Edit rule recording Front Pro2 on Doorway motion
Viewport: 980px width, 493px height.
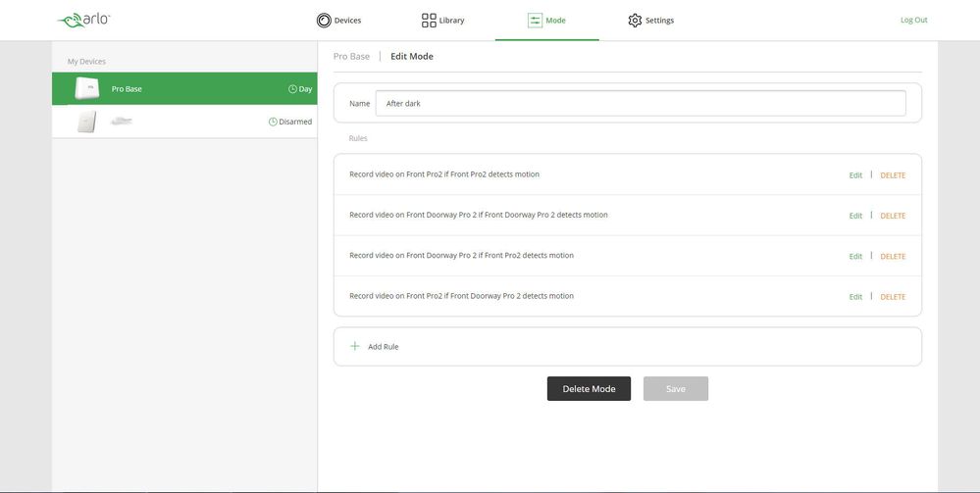click(855, 297)
